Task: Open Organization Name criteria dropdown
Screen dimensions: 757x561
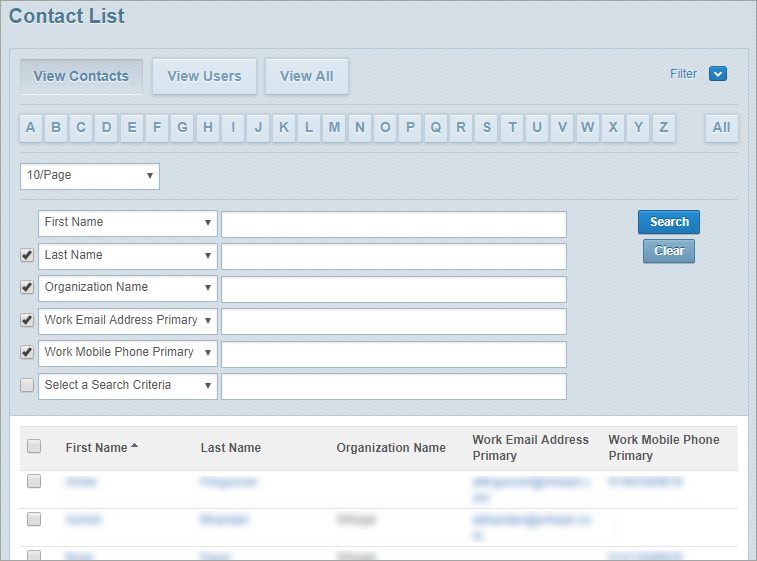Action: 128,288
